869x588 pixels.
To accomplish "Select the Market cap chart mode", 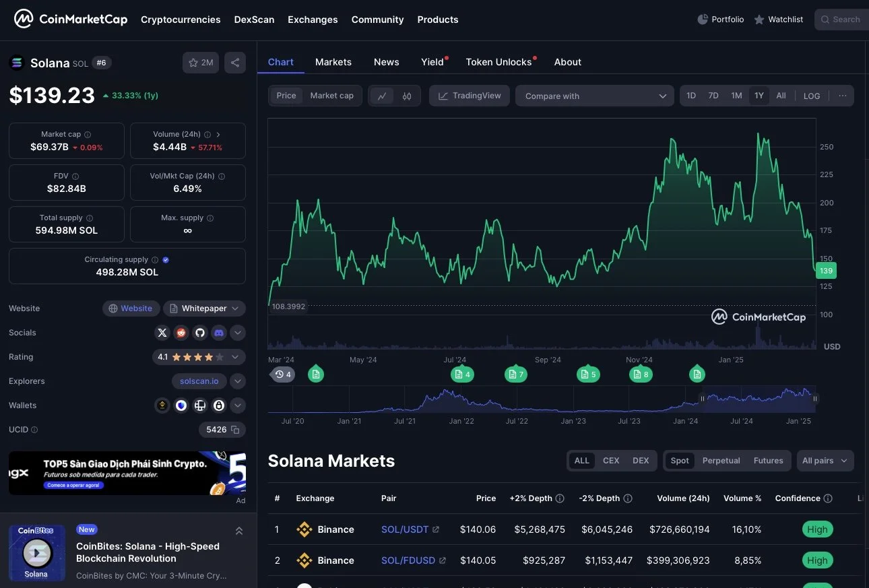I will pos(331,96).
